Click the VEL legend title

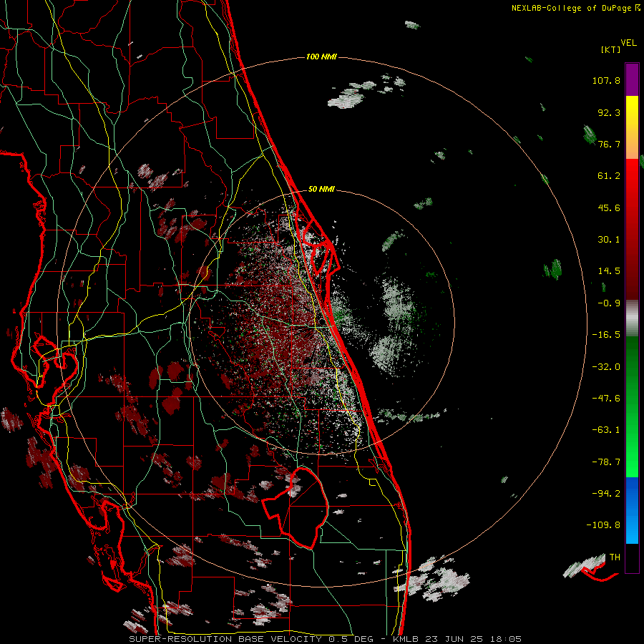point(628,42)
